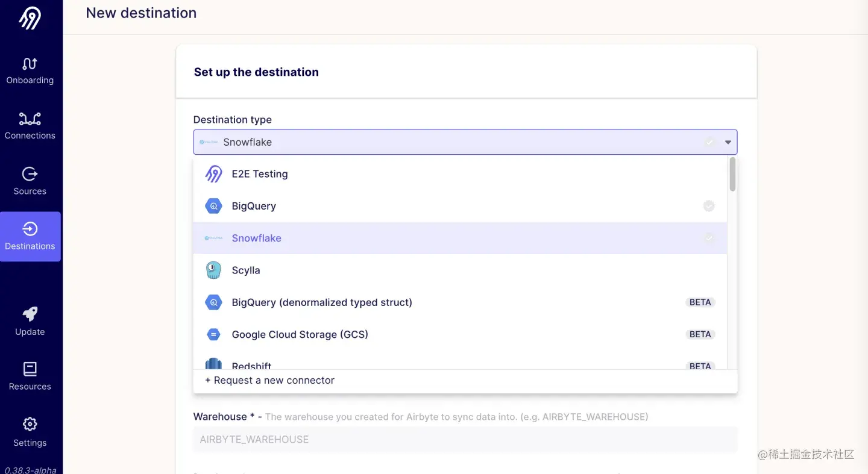
Task: Open the Onboarding section icon
Action: 30,64
